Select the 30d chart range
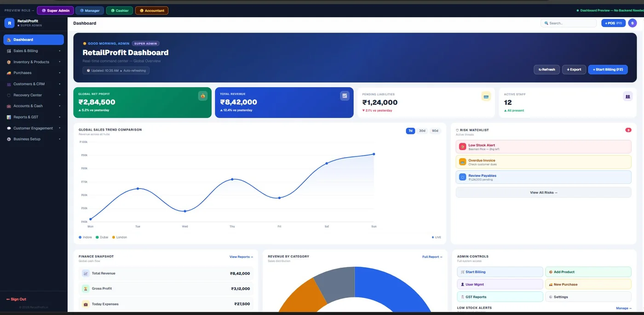 (422, 131)
